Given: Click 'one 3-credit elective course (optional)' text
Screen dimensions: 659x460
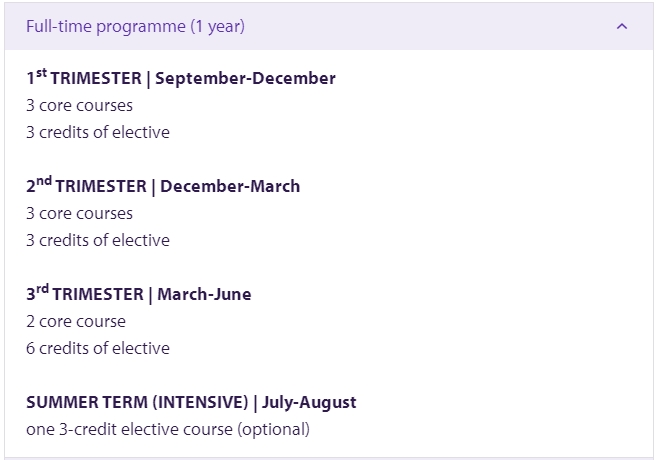Looking at the screenshot, I should pyautogui.click(x=168, y=429).
